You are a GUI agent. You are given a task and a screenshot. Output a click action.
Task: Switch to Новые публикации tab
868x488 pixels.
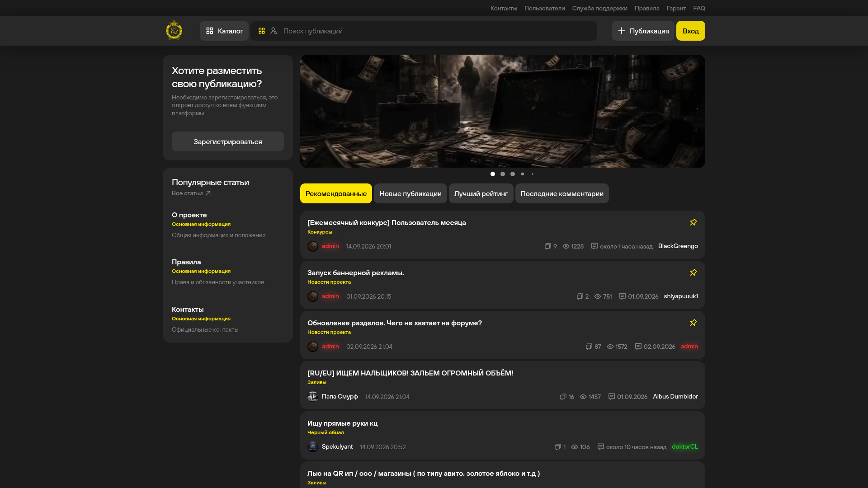[x=410, y=193]
